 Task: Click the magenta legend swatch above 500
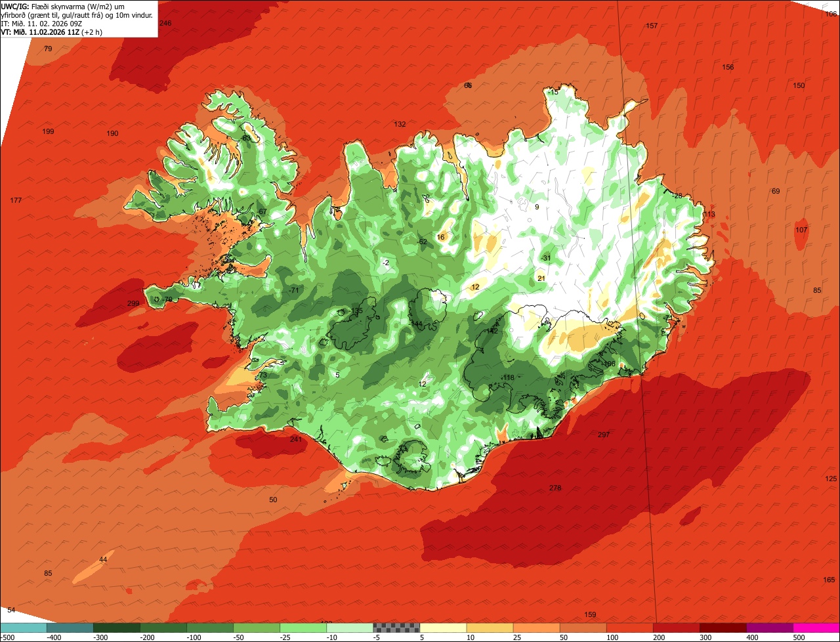(816, 628)
